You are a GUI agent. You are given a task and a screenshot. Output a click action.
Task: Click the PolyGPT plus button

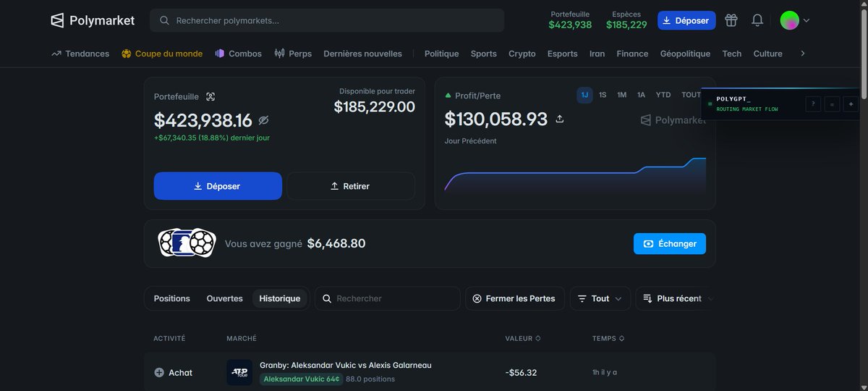(851, 104)
